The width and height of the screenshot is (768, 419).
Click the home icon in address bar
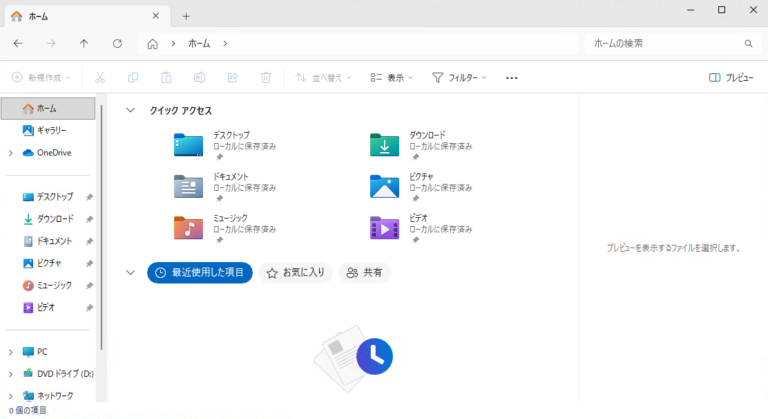point(153,44)
